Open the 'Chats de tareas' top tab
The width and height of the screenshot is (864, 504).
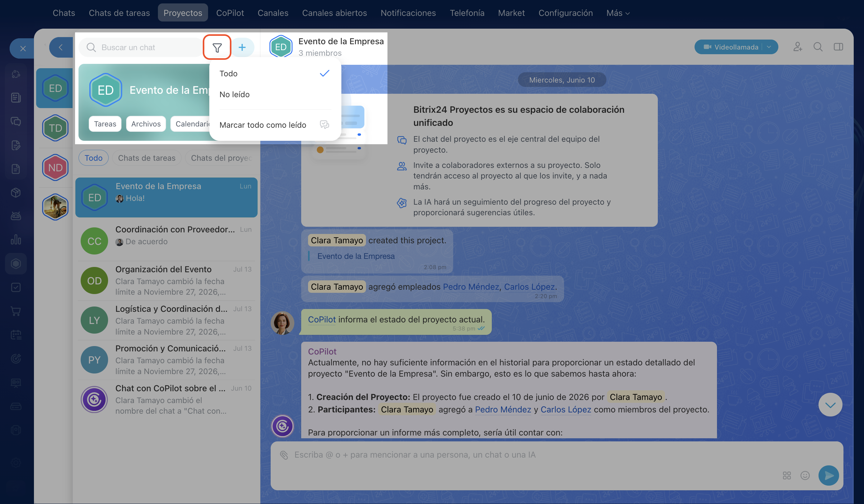pos(119,13)
